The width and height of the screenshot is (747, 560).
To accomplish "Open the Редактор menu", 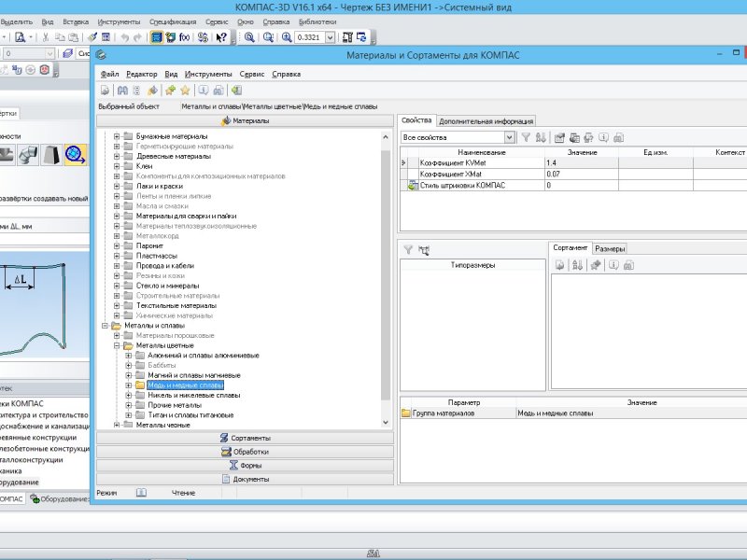I will 142,75.
